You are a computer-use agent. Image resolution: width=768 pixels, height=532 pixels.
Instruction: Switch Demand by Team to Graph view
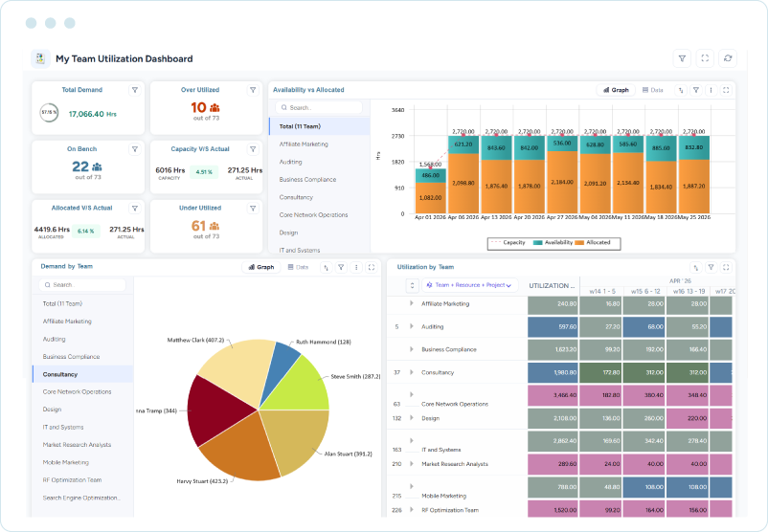coord(261,267)
